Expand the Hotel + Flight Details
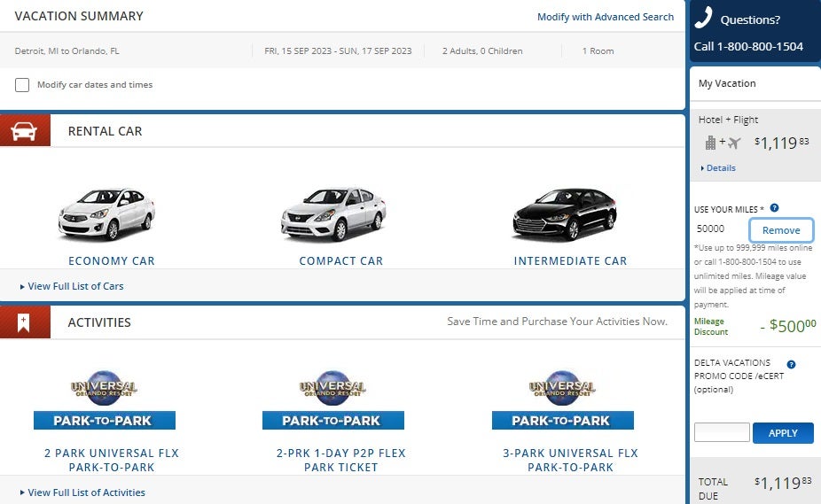 point(720,168)
